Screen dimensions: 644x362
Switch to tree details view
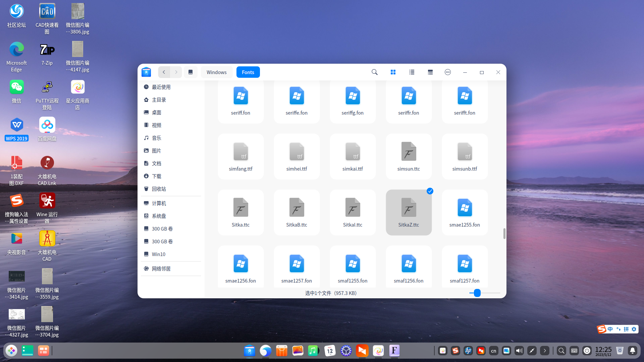point(430,72)
